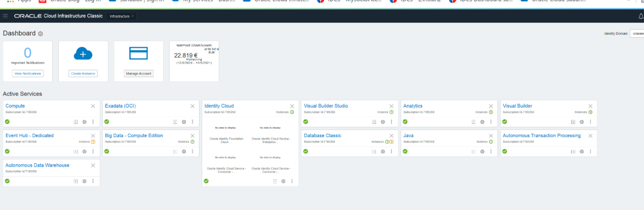Click the green instances badge on Analytics card
644x210 pixels.
pyautogui.click(x=491, y=112)
